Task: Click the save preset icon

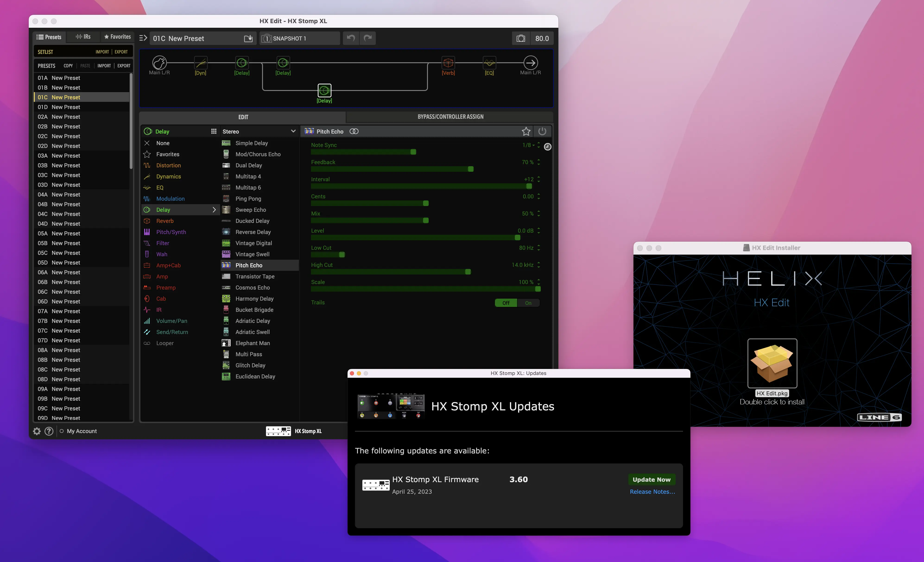Action: [x=248, y=39]
